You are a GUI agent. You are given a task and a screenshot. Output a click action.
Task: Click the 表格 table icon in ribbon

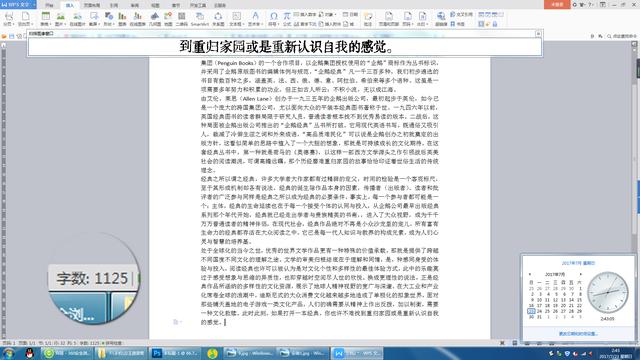45,16
